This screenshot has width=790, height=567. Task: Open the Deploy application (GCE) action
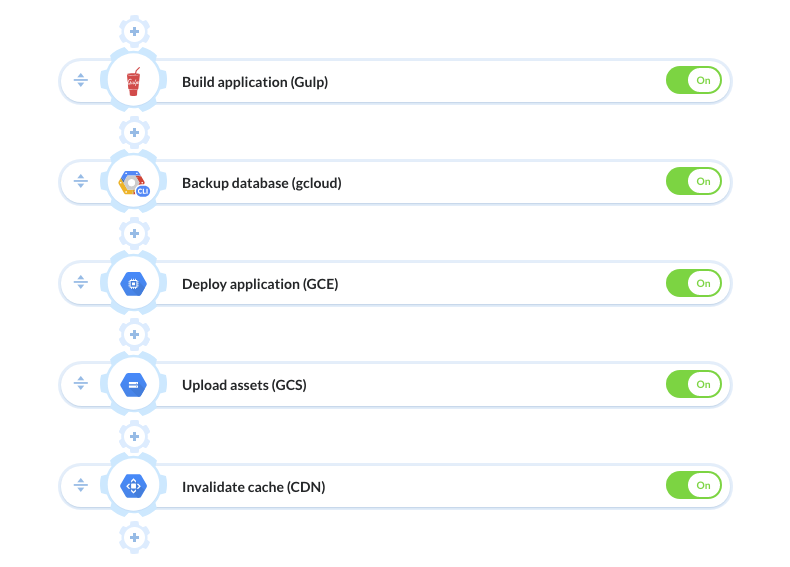coord(260,284)
